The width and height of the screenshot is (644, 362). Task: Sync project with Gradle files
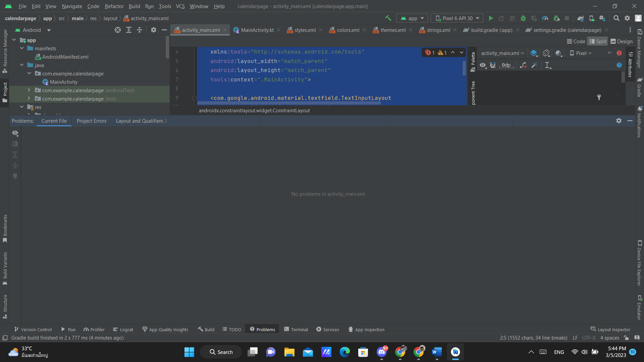(x=581, y=18)
